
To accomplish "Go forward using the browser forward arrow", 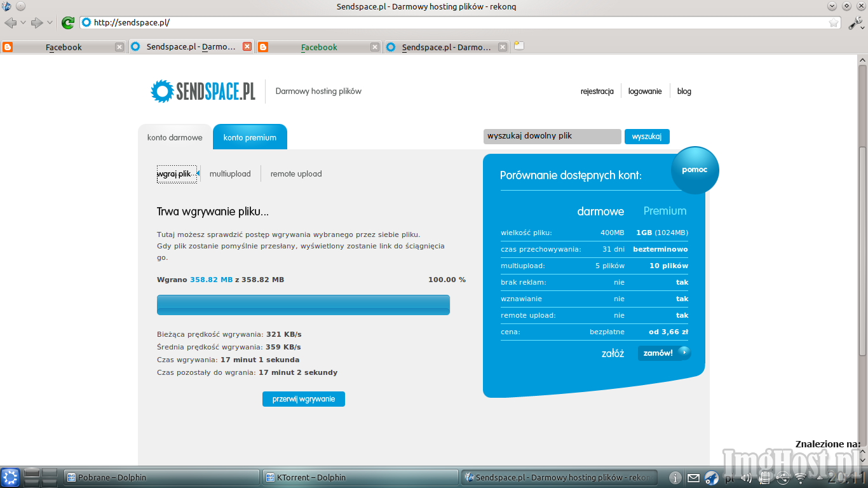I will click(x=36, y=23).
